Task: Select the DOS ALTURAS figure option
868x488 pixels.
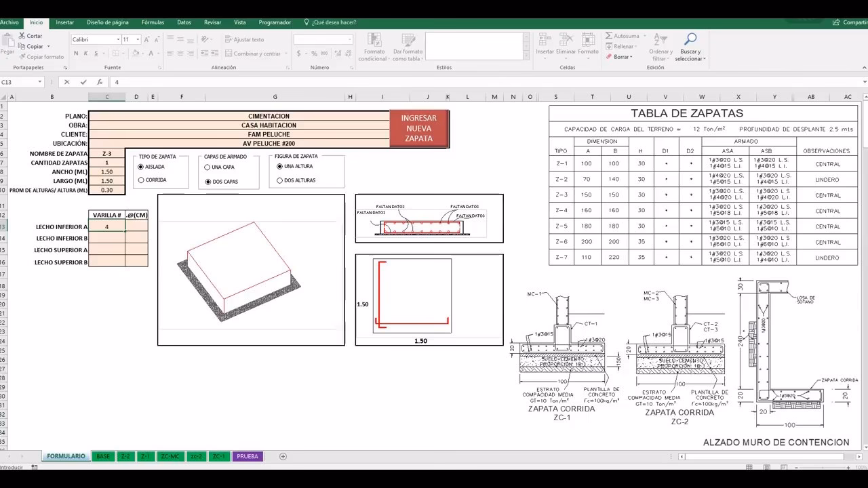Action: (279, 180)
